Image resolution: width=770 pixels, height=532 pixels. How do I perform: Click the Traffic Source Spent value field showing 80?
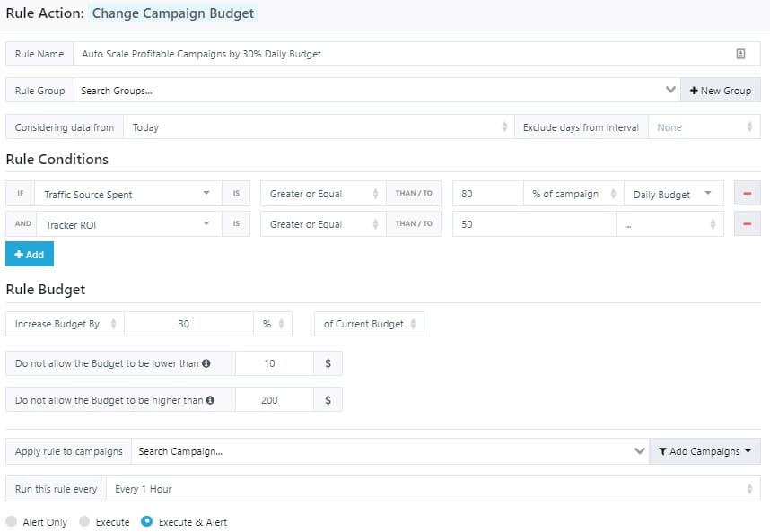click(x=487, y=194)
